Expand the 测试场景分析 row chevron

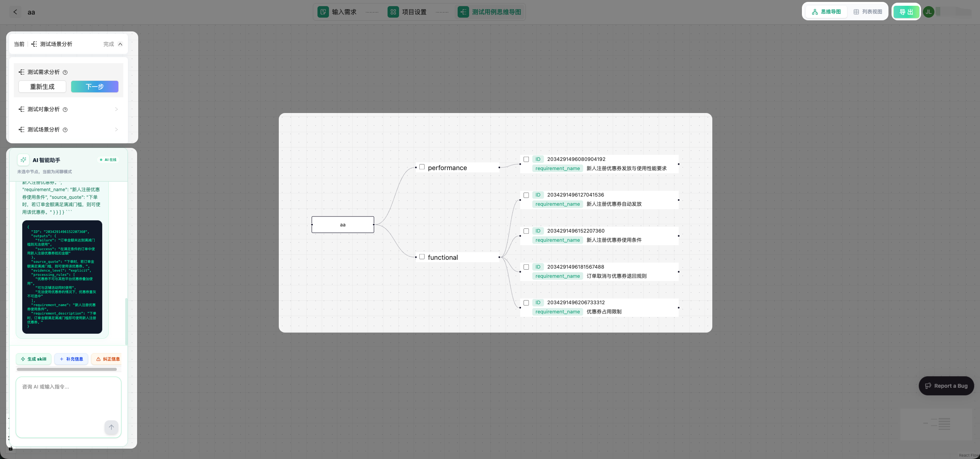[116, 130]
